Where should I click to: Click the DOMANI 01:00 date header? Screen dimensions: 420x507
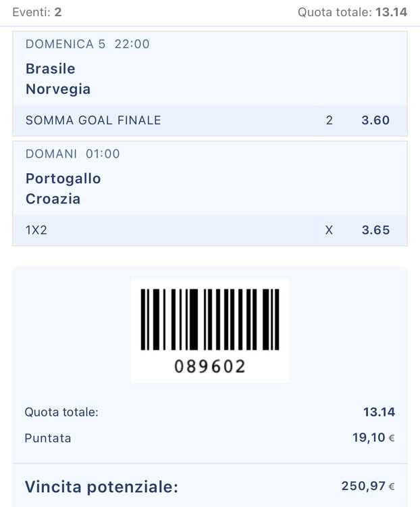pos(73,154)
